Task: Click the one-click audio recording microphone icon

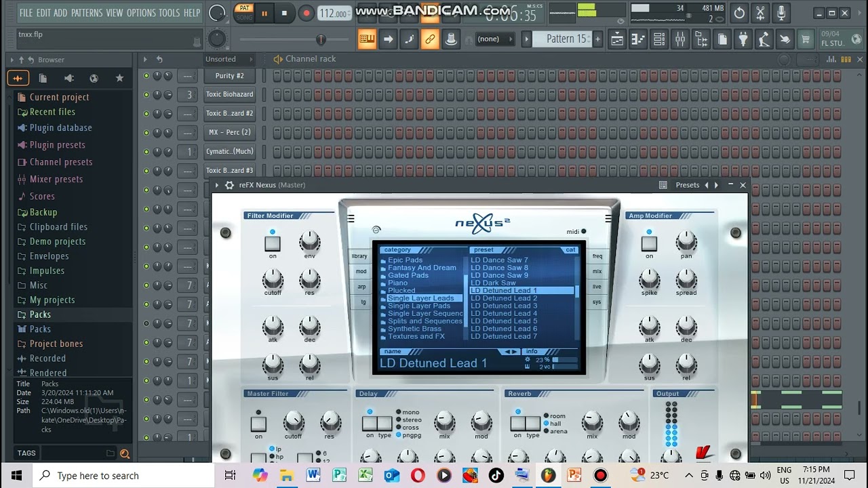Action: [x=781, y=13]
